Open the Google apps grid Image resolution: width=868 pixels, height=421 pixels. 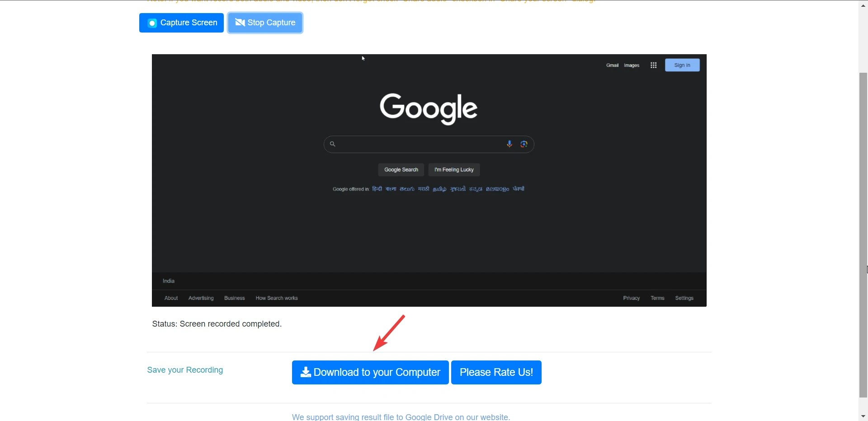(x=653, y=65)
